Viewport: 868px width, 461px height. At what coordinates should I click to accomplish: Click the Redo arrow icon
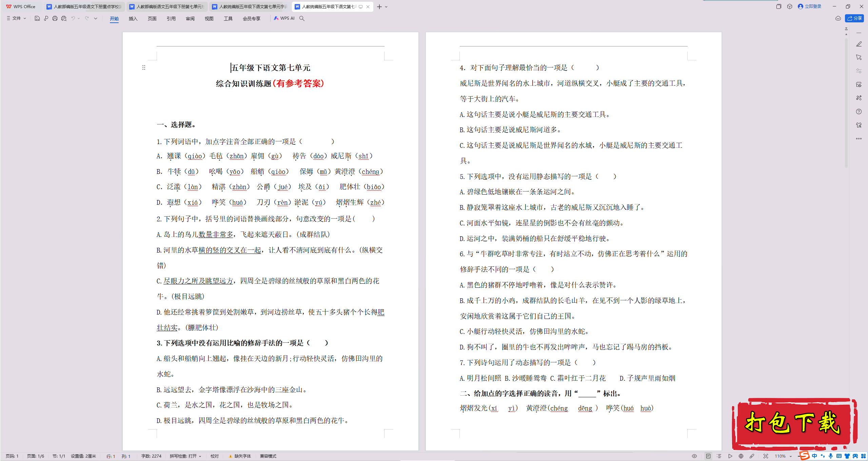point(87,18)
